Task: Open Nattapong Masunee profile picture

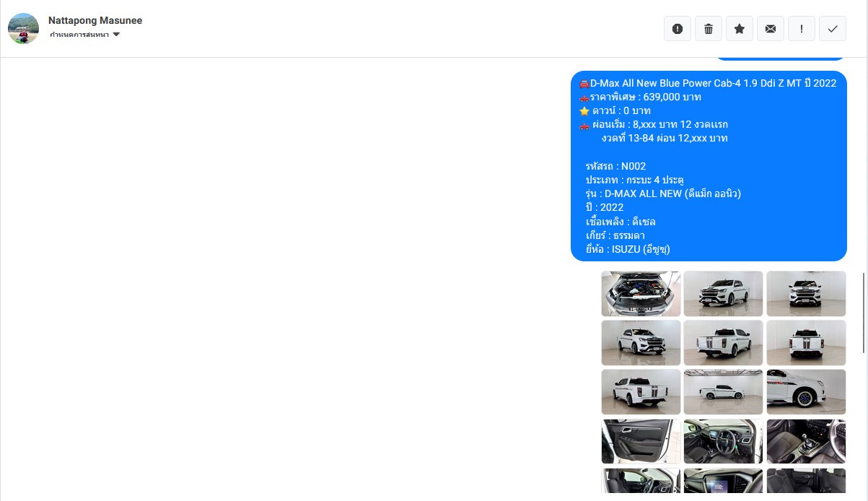Action: (23, 28)
